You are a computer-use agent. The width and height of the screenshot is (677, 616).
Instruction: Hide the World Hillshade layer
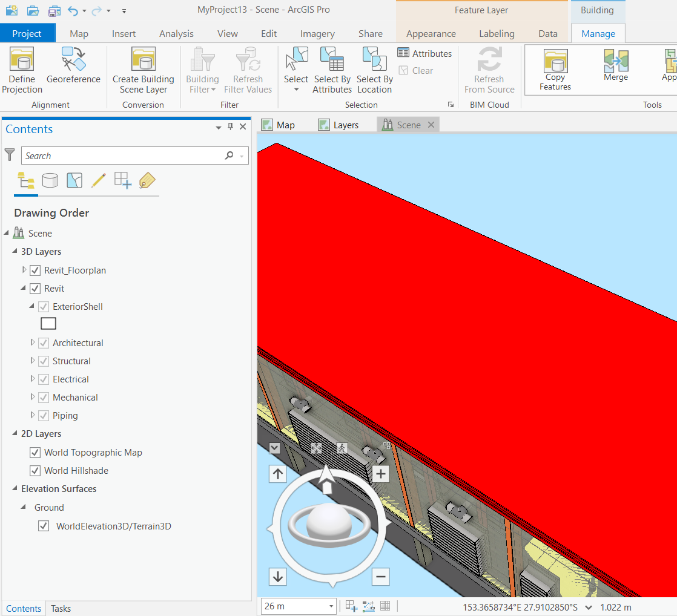[35, 470]
